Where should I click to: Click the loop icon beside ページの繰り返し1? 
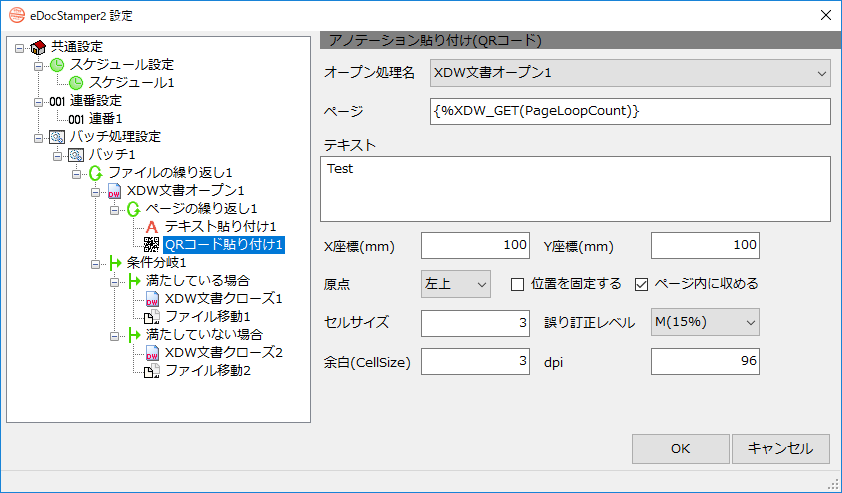click(133, 209)
